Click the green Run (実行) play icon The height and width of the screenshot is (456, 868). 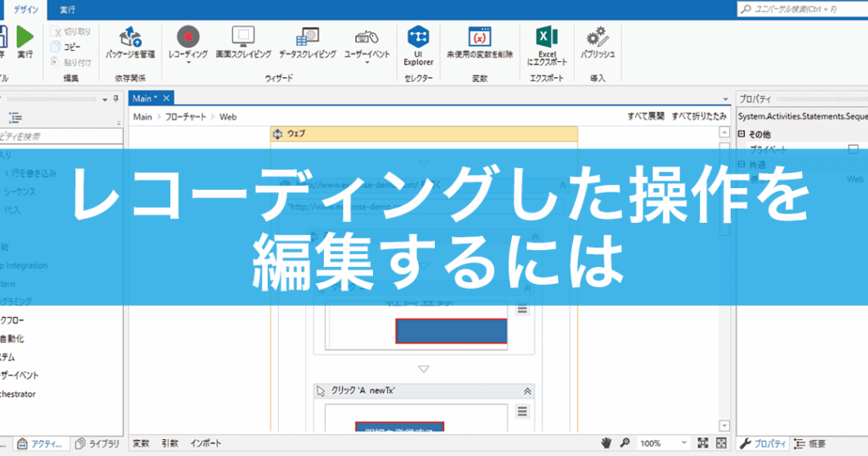tap(25, 36)
